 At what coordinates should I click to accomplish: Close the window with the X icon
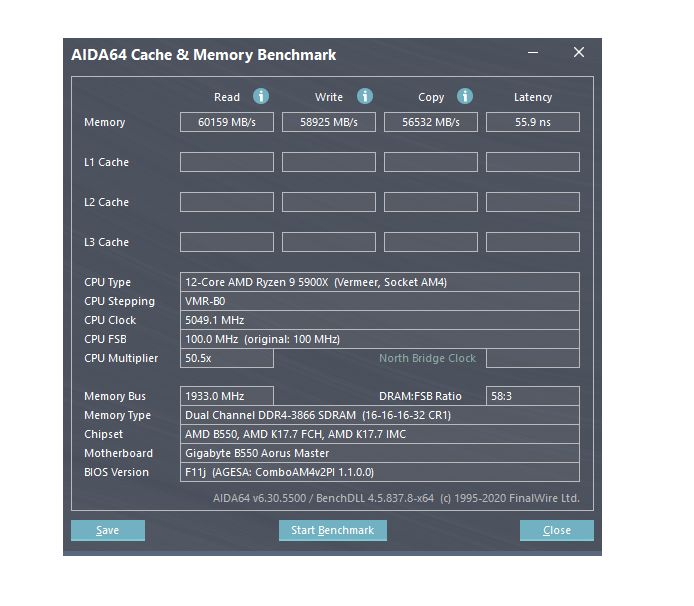(x=578, y=53)
